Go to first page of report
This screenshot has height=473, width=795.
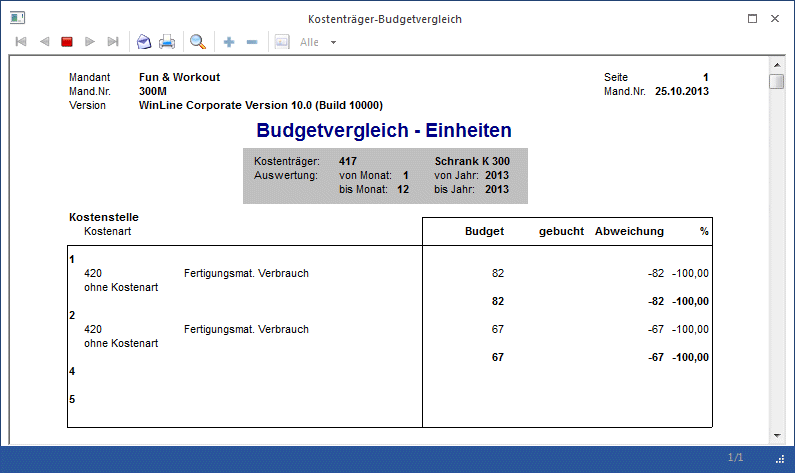(21, 42)
